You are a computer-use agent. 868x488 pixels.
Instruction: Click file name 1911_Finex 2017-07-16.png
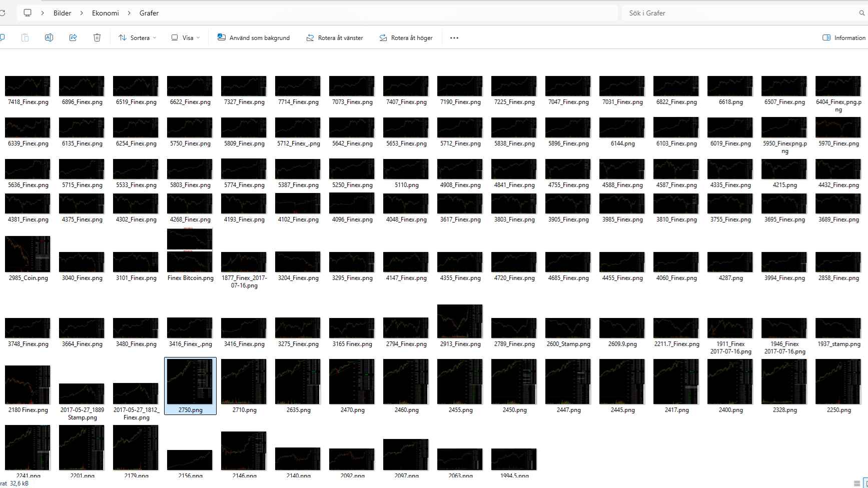click(730, 347)
